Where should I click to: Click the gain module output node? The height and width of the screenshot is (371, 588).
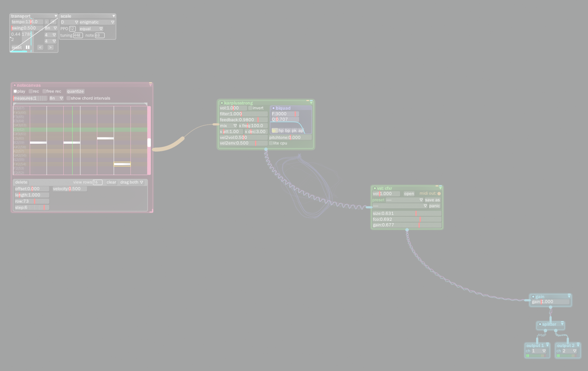pos(551,307)
